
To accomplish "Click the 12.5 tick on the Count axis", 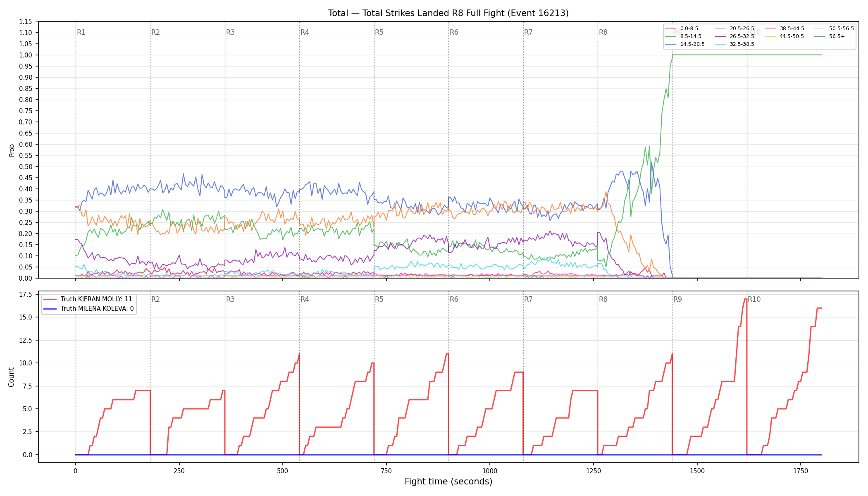I will [x=26, y=340].
